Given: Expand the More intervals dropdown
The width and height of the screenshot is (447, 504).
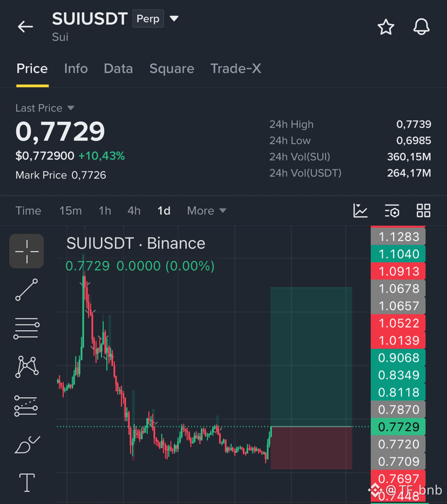Looking at the screenshot, I should (207, 211).
